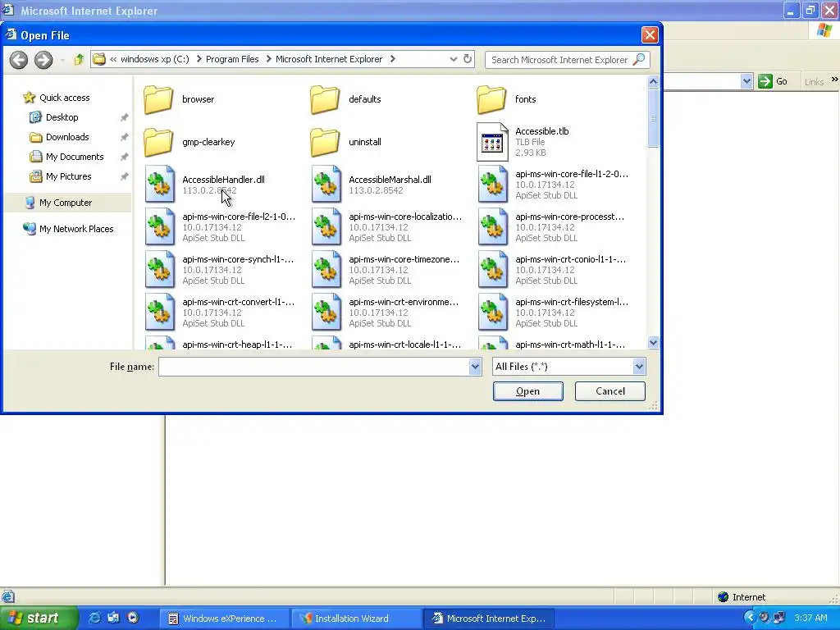Select api-ms-win-crt-heap file name
Screen dimensions: 840x630
tap(237, 345)
